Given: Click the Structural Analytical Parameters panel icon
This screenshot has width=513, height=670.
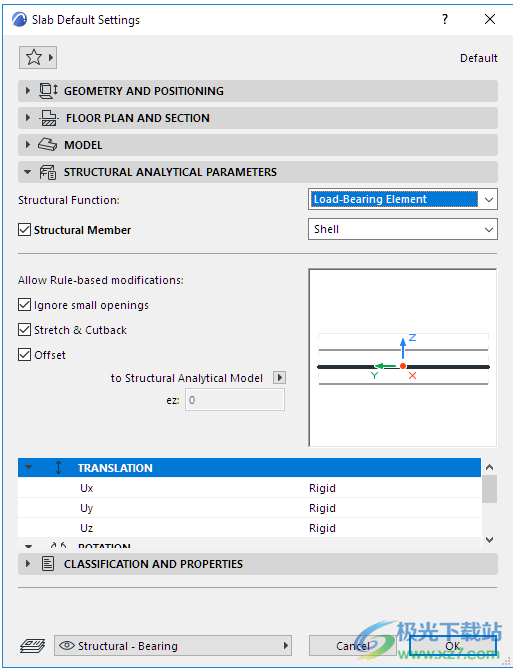Looking at the screenshot, I should click(48, 172).
